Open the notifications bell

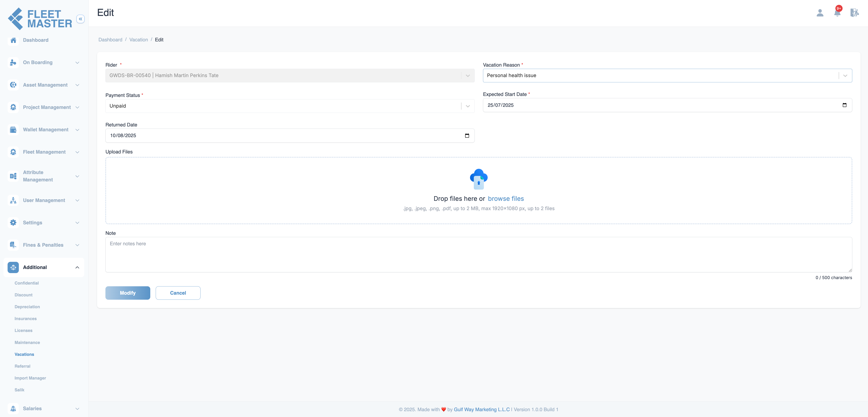click(837, 13)
